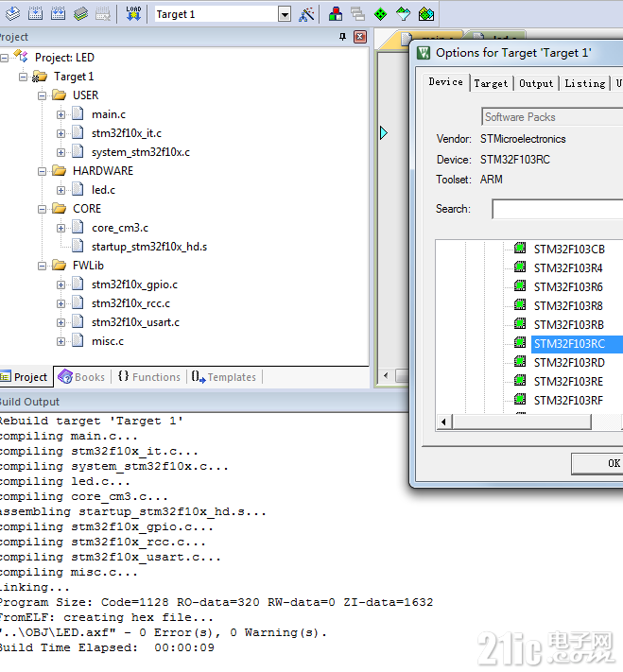Viewport: 623px width, 672px height.
Task: Open the Books tab in bottom panel
Action: (x=81, y=377)
